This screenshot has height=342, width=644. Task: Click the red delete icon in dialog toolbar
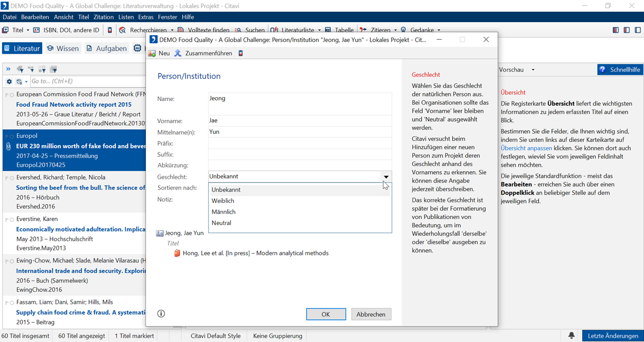click(240, 53)
